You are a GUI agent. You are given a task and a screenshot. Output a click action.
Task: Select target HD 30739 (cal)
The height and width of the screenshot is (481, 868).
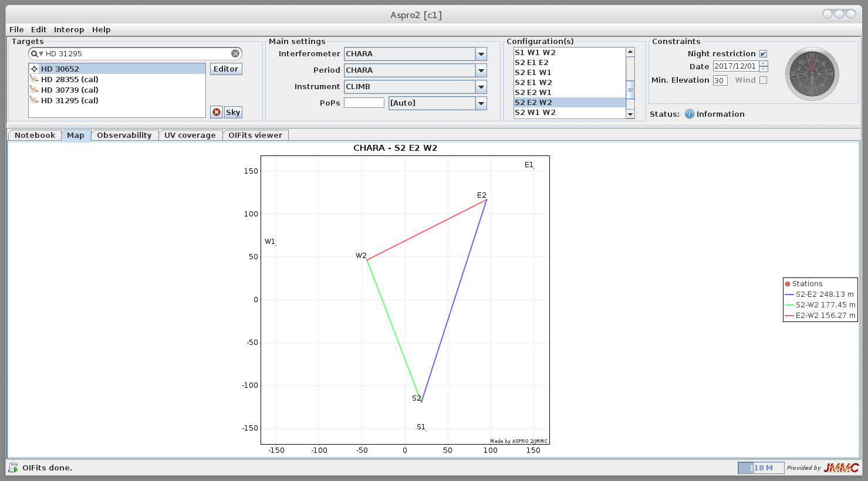point(117,90)
